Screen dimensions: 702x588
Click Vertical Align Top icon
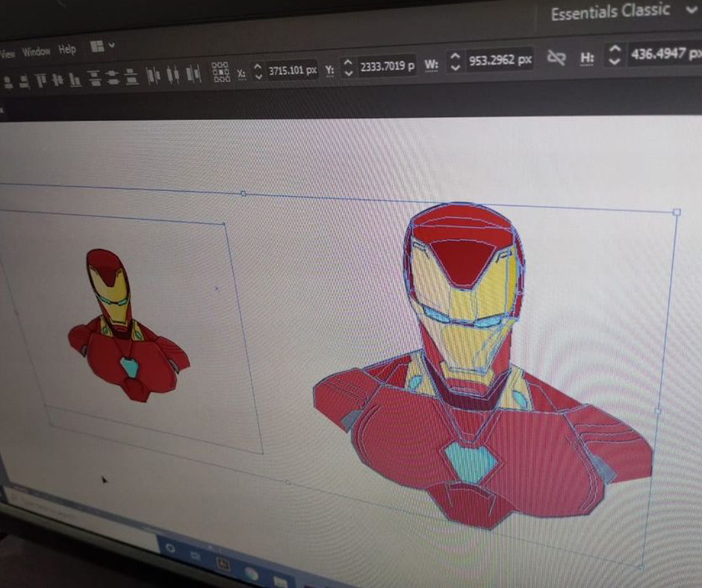point(41,81)
